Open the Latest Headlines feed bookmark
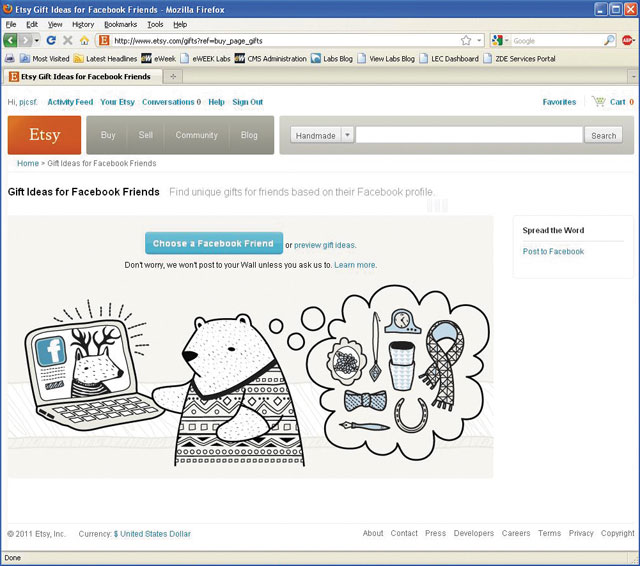Screen dimensions: 640x566 pos(105,59)
